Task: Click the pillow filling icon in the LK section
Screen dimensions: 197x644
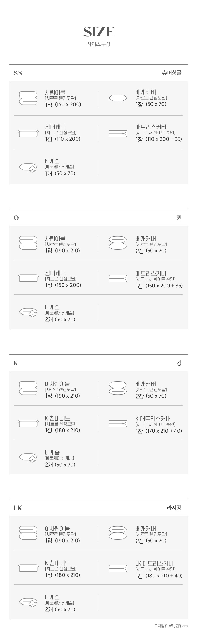Action: (28, 602)
